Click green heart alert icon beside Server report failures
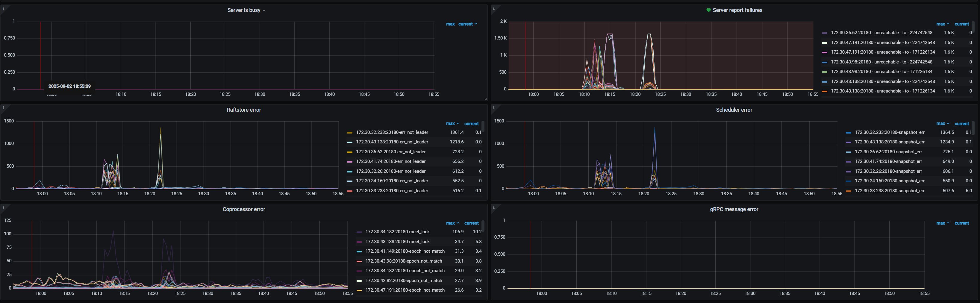This screenshot has height=303, width=980. tap(708, 10)
